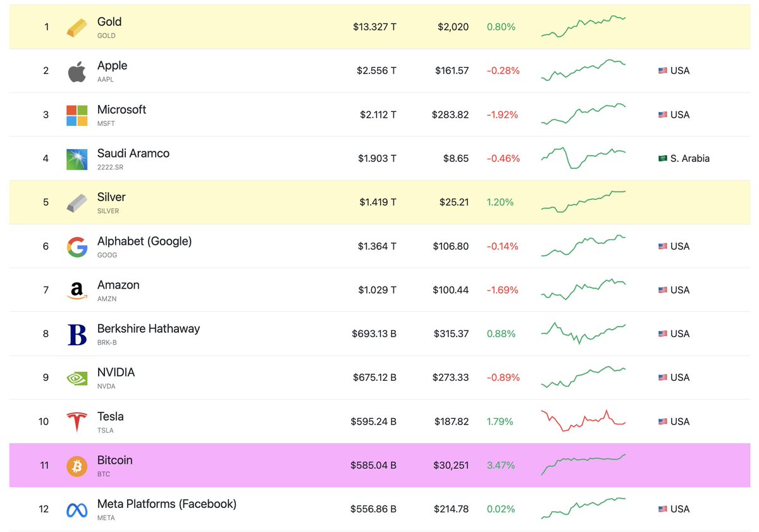Viewport: 759px width, 532px height.
Task: Click NVIDIA price $273.33
Action: (x=450, y=378)
